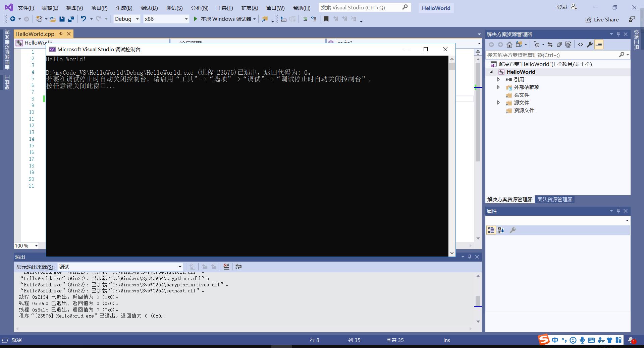Toggle Alphabetical sort in Properties panel

[501, 230]
